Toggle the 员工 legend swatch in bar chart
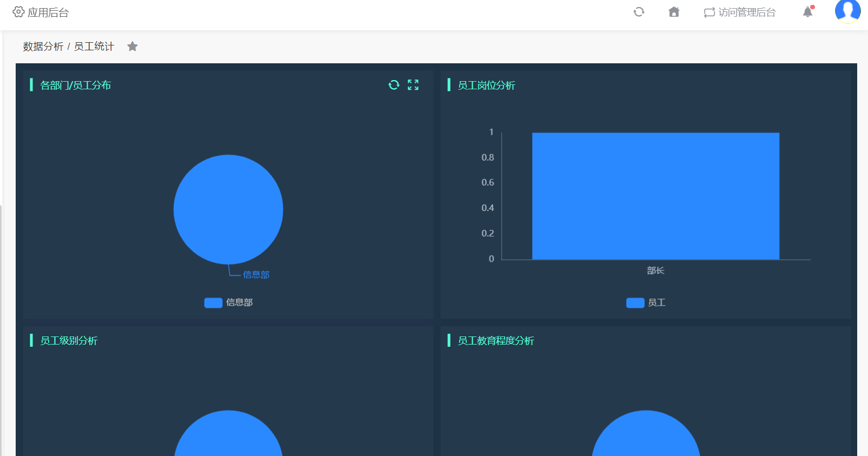The image size is (868, 456). point(635,303)
